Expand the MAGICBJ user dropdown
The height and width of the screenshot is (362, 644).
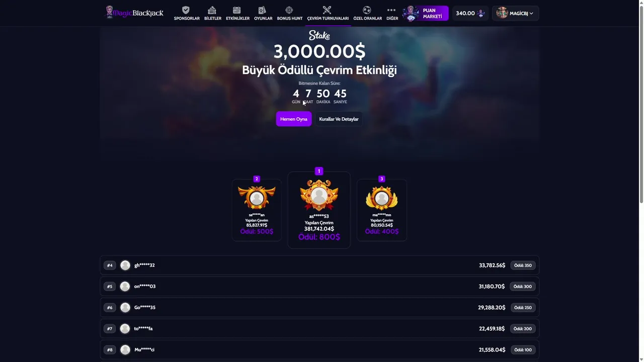(x=515, y=13)
